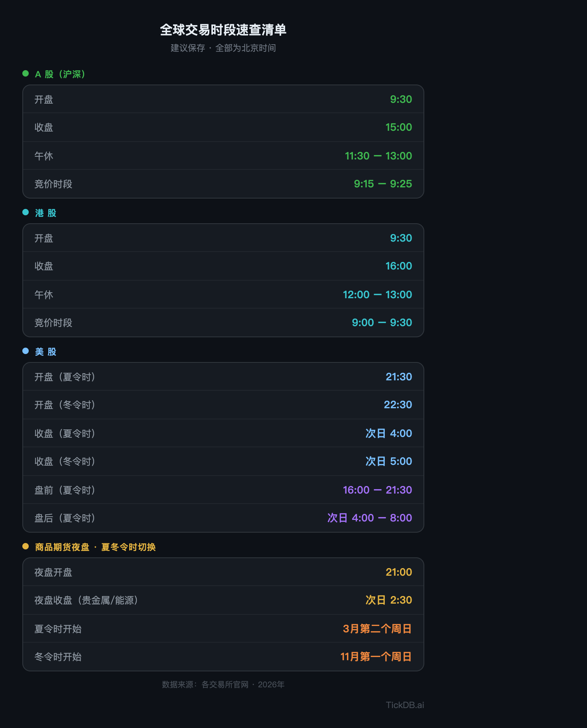The image size is (587, 728).
Task: Click the 盘后（夏令时）row label
Action: [x=65, y=518]
